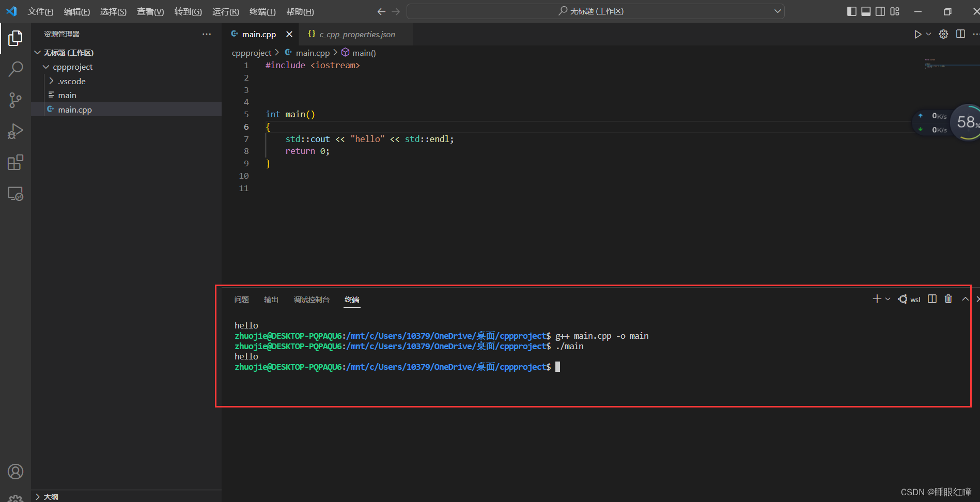
Task: Open the 文件(F) menu
Action: coord(40,11)
